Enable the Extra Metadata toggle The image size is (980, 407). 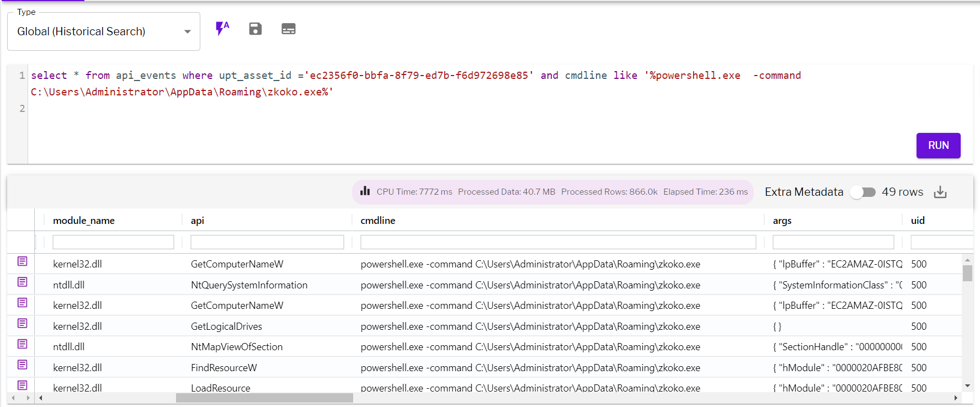(x=862, y=192)
